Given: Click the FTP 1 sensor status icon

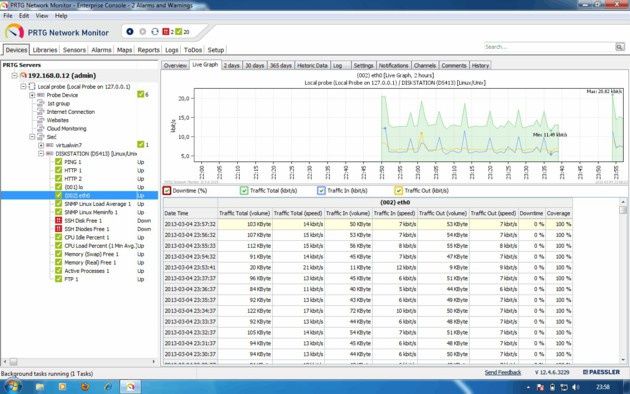Looking at the screenshot, I should point(59,279).
